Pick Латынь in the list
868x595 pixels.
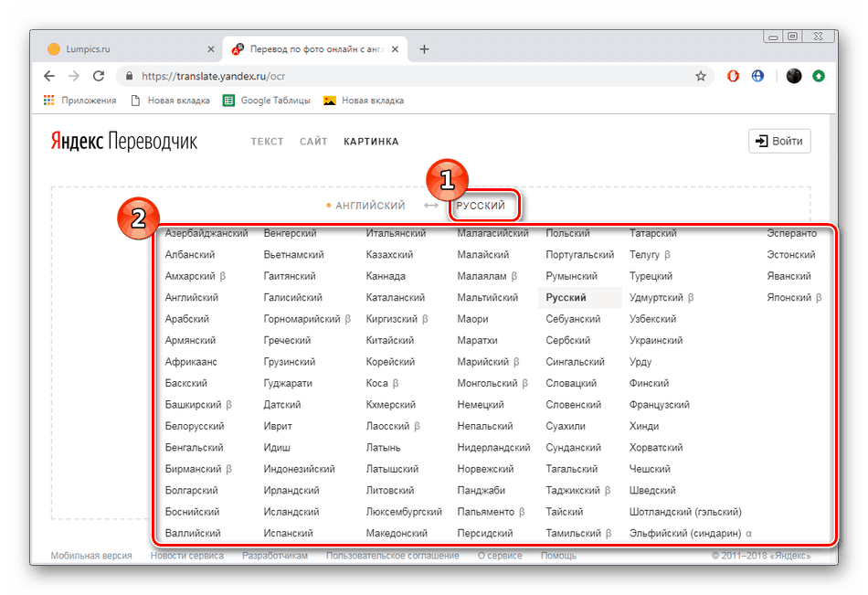coord(383,448)
